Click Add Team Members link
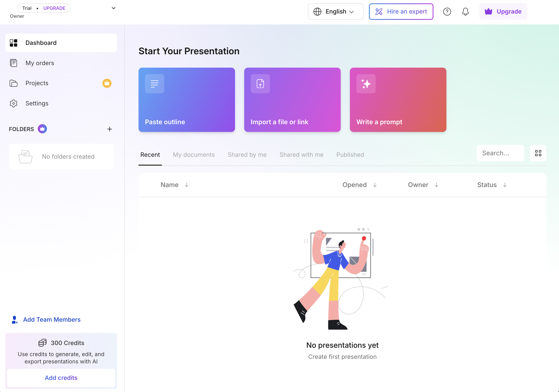The height and width of the screenshot is (392, 559). tap(52, 320)
